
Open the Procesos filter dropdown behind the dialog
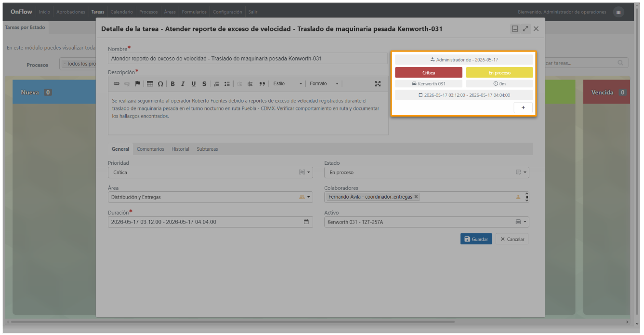[x=77, y=64]
